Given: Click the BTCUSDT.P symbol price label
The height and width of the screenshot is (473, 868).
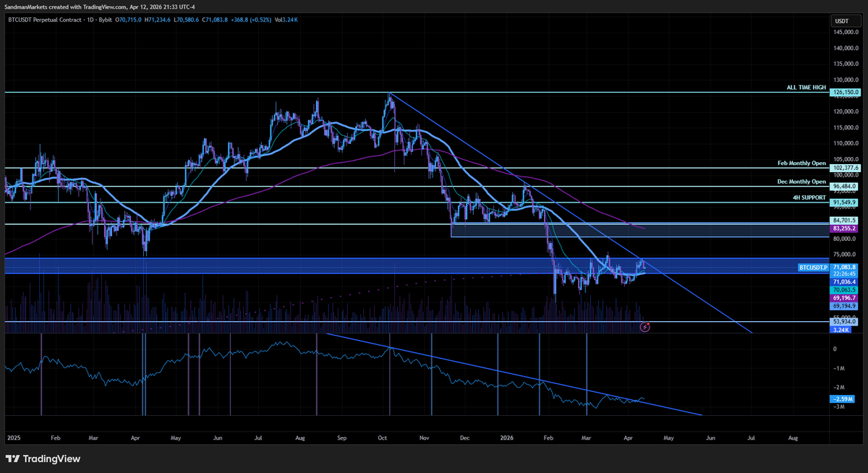Looking at the screenshot, I should [812, 268].
